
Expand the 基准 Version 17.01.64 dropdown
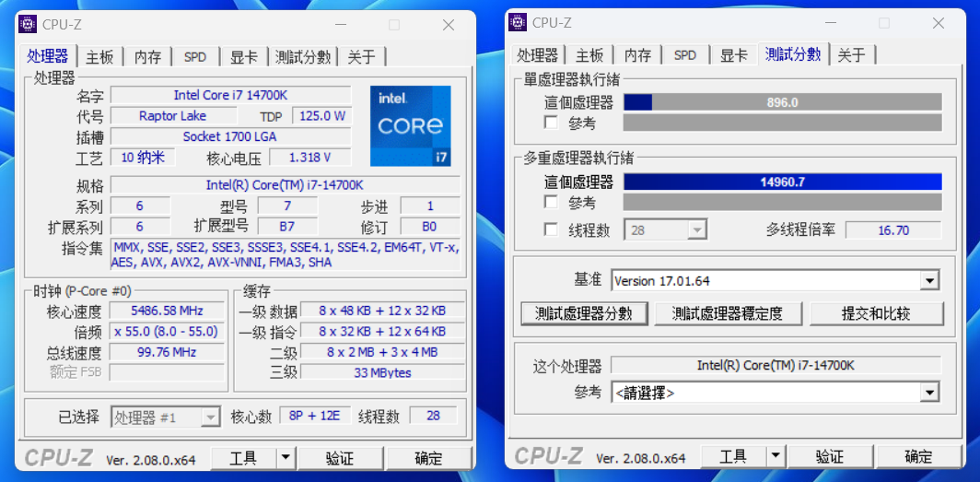[x=776, y=281]
